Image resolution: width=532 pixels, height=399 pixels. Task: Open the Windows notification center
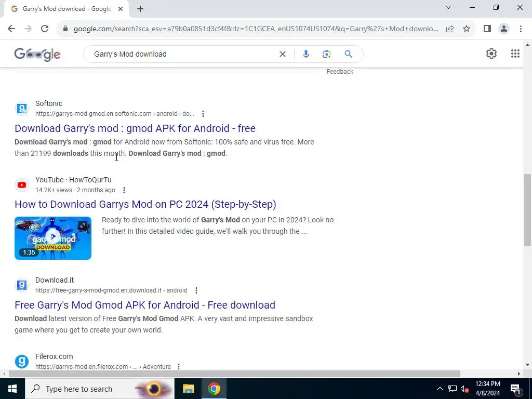pos(516,389)
